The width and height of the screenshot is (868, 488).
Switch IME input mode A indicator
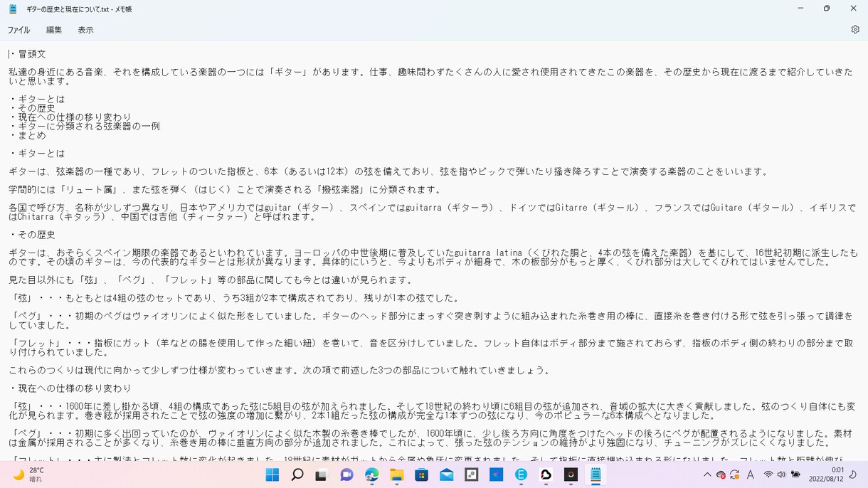coord(750,474)
